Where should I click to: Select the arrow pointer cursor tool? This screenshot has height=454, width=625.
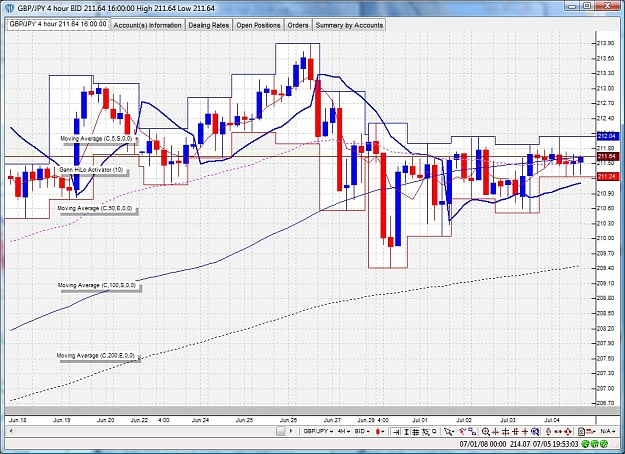(x=449, y=431)
